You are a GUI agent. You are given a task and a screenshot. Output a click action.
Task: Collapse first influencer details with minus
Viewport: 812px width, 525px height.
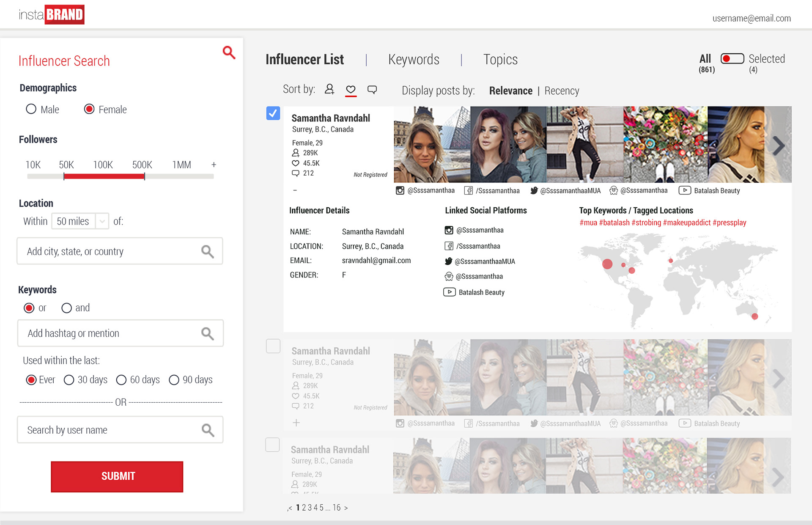(295, 190)
